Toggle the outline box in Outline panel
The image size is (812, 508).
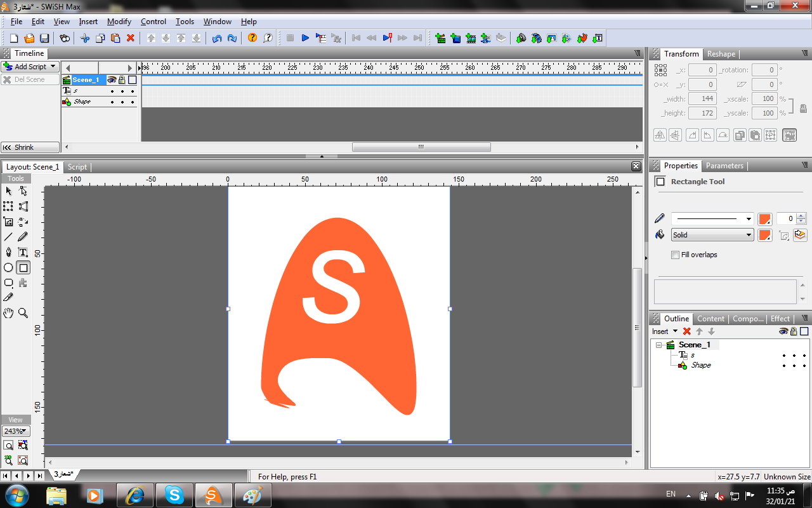(804, 331)
